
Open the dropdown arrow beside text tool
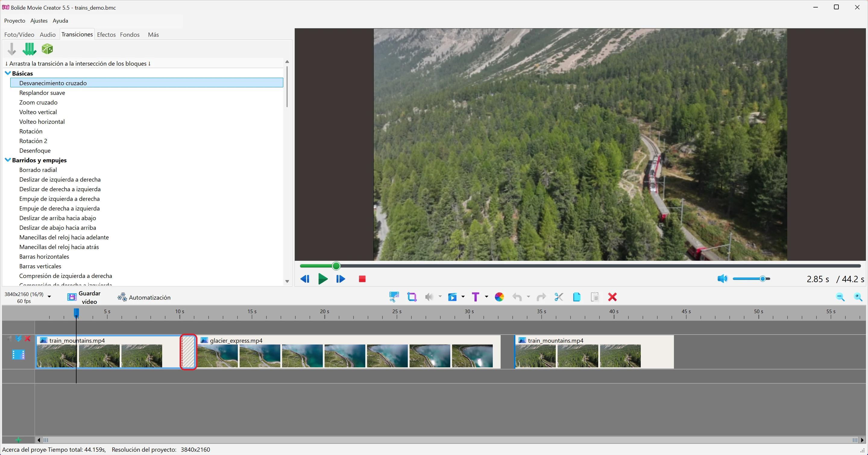486,297
